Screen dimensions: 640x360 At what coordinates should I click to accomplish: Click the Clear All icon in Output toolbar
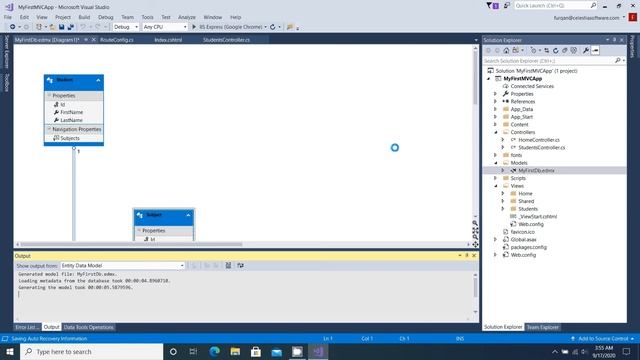pos(228,266)
